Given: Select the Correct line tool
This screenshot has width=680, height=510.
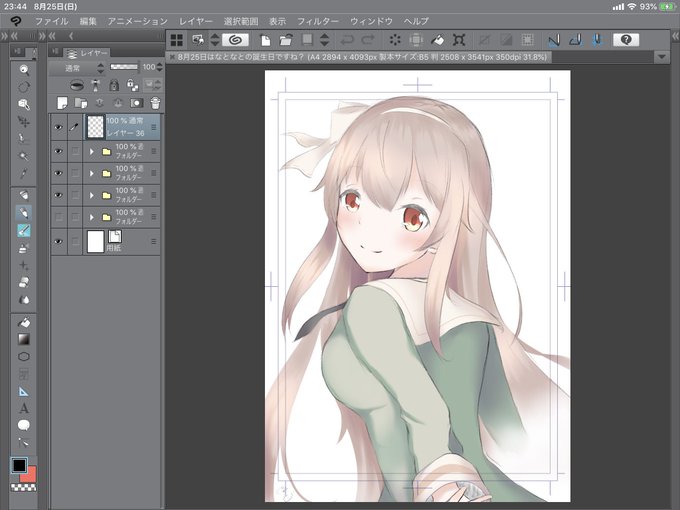Looking at the screenshot, I should click(x=24, y=443).
